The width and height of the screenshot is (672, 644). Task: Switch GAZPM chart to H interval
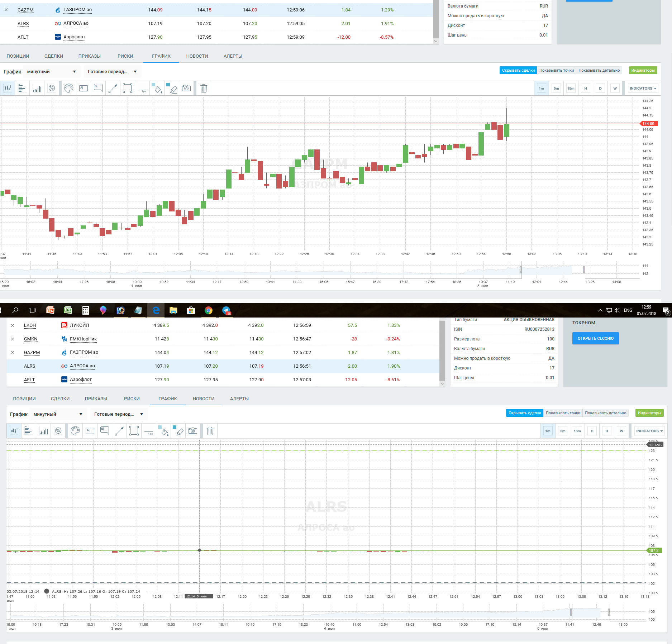coord(586,89)
